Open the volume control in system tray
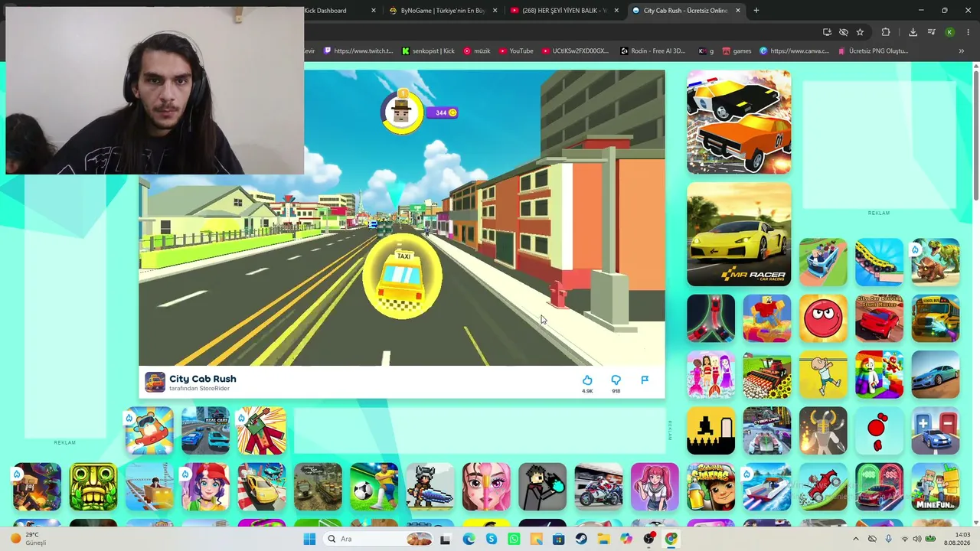 pyautogui.click(x=917, y=539)
